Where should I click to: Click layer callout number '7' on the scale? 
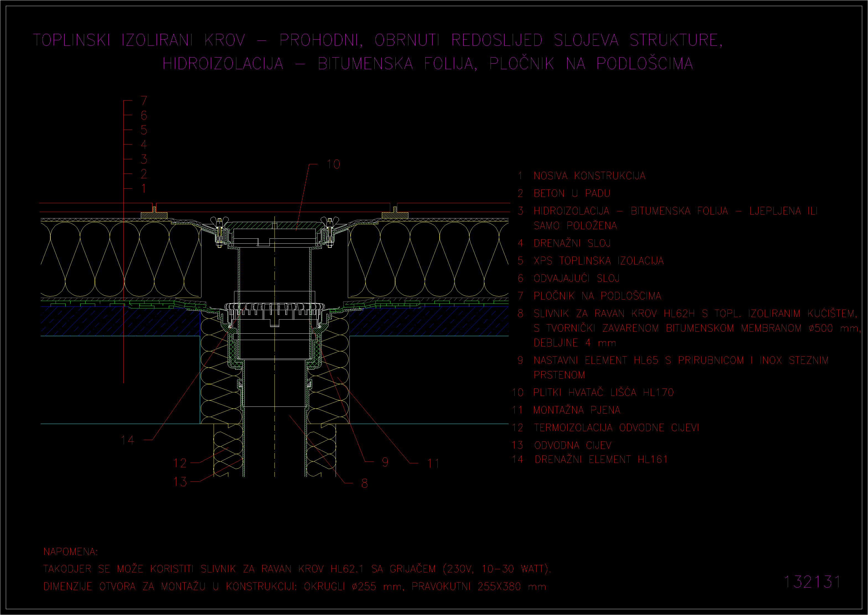pyautogui.click(x=144, y=100)
